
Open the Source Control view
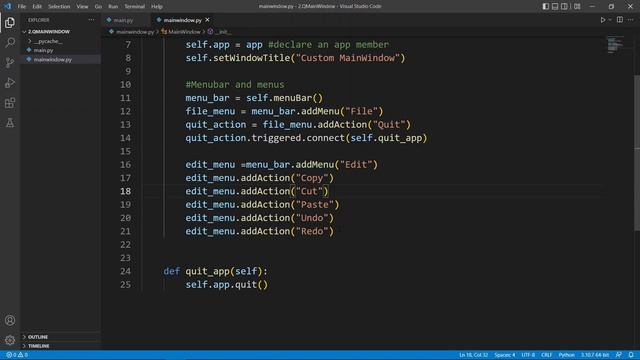click(10, 62)
